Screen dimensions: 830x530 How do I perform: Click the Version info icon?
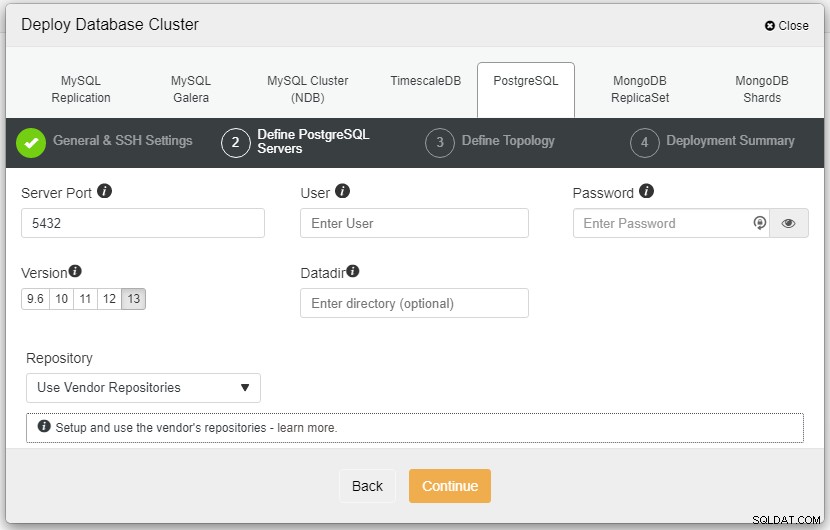click(x=75, y=271)
